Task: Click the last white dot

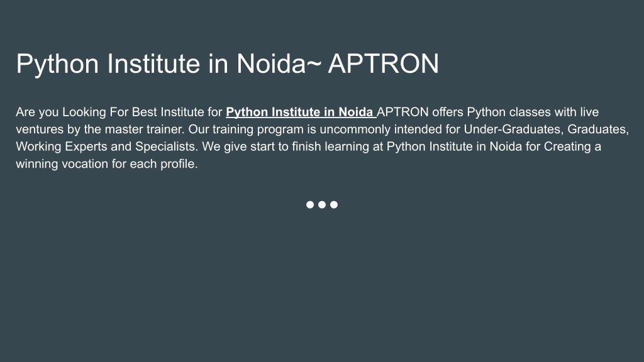Action: pyautogui.click(x=334, y=204)
